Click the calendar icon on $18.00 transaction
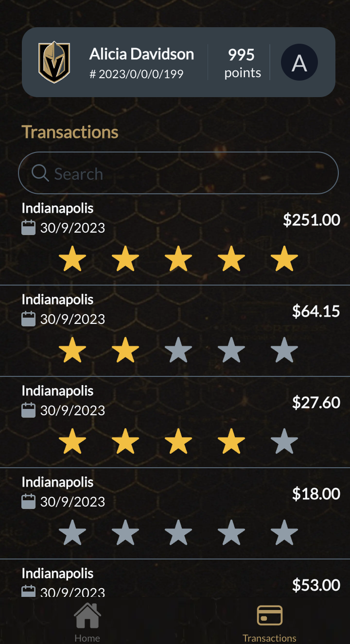 click(x=29, y=502)
